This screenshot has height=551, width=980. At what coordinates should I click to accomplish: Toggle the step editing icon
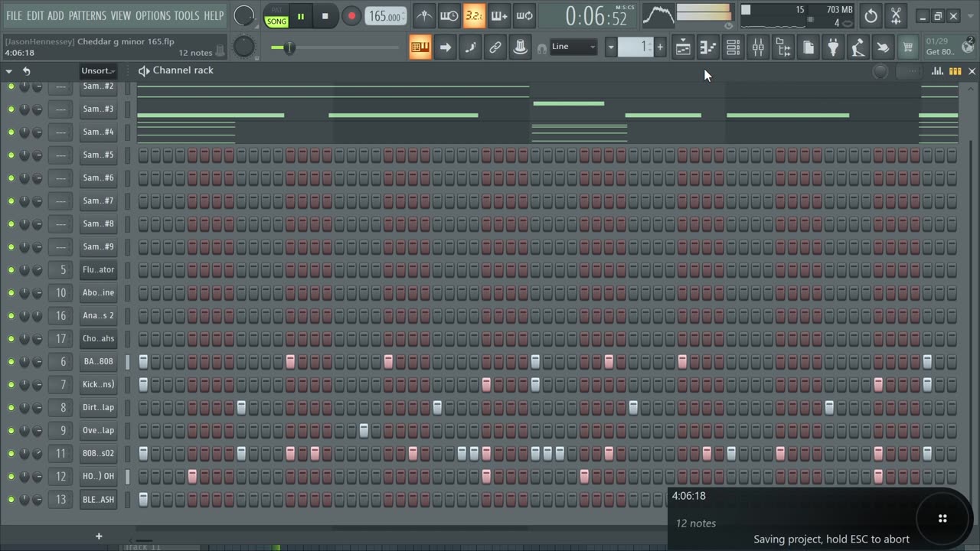tap(470, 47)
